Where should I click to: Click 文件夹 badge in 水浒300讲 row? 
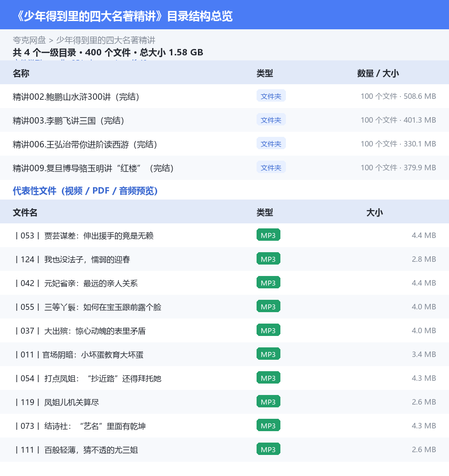click(271, 96)
